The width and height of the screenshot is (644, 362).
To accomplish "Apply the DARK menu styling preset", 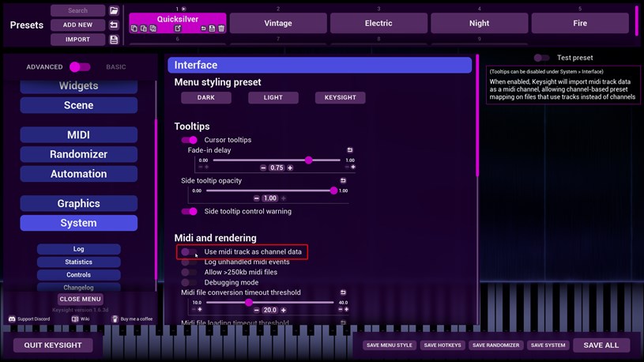I will 205,97.
